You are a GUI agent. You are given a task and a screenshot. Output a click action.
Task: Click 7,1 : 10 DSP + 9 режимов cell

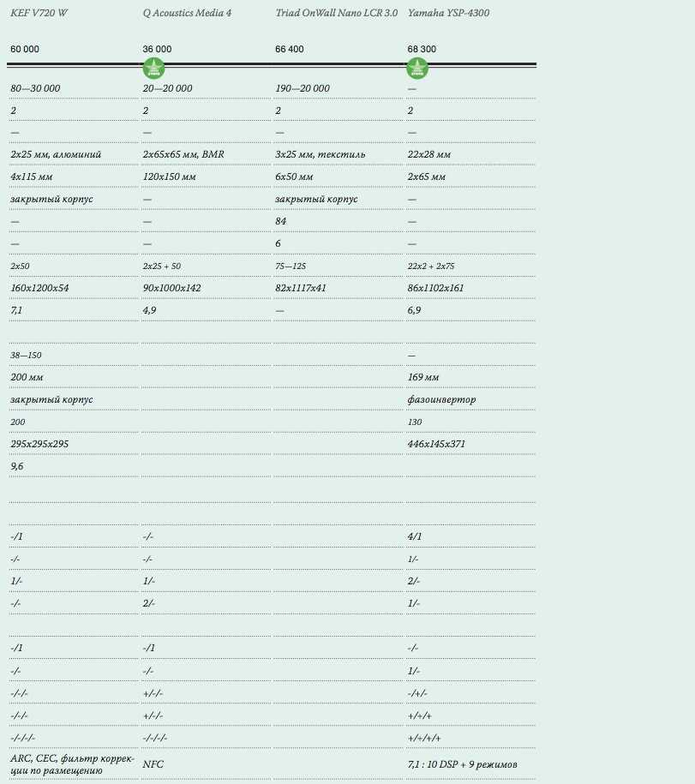[462, 763]
